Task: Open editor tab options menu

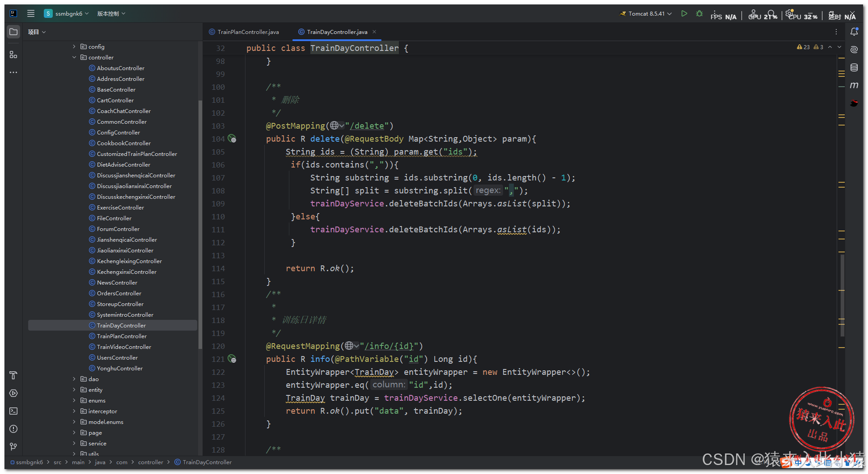Action: pyautogui.click(x=836, y=32)
